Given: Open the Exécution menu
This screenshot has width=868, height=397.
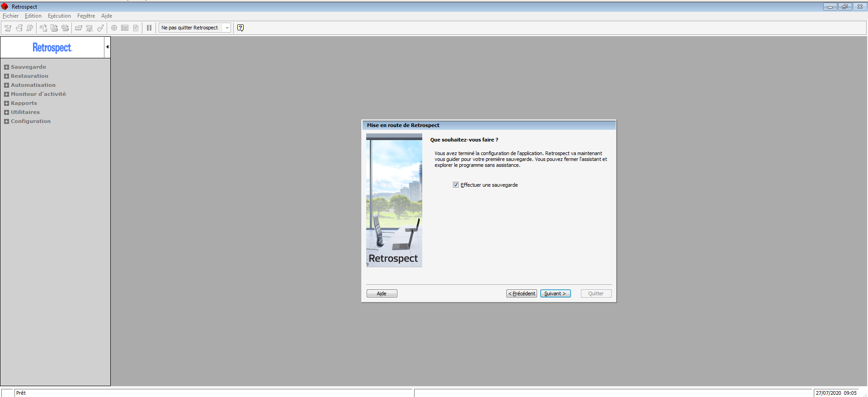Looking at the screenshot, I should coord(59,16).
